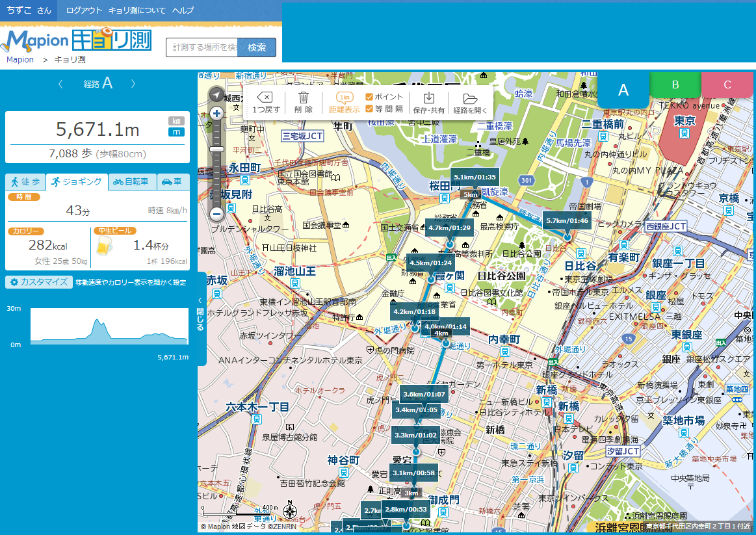Switch to route tab C
This screenshot has width=756, height=535.
[727, 85]
